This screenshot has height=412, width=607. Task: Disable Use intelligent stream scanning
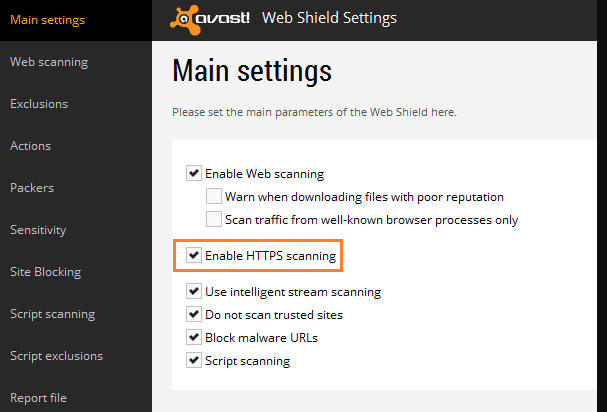(194, 291)
